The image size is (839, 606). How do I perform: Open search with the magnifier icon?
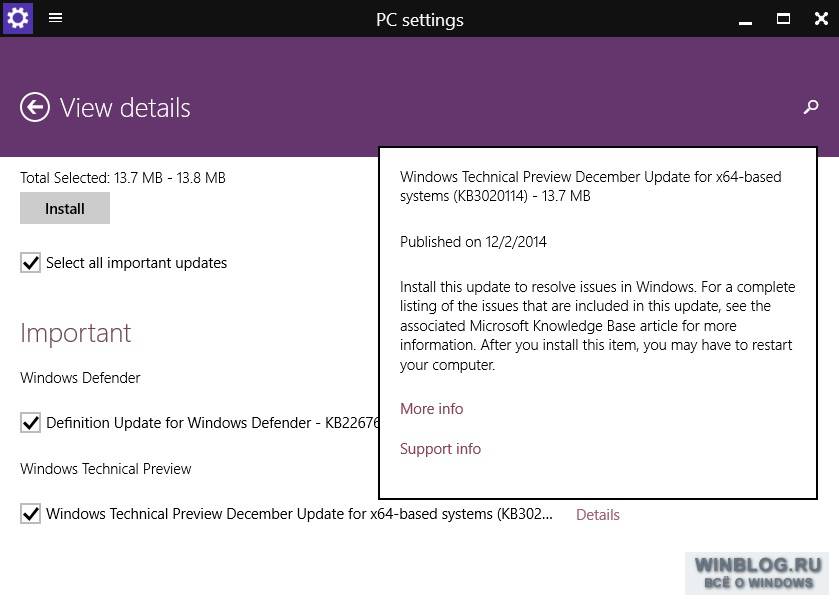[811, 107]
